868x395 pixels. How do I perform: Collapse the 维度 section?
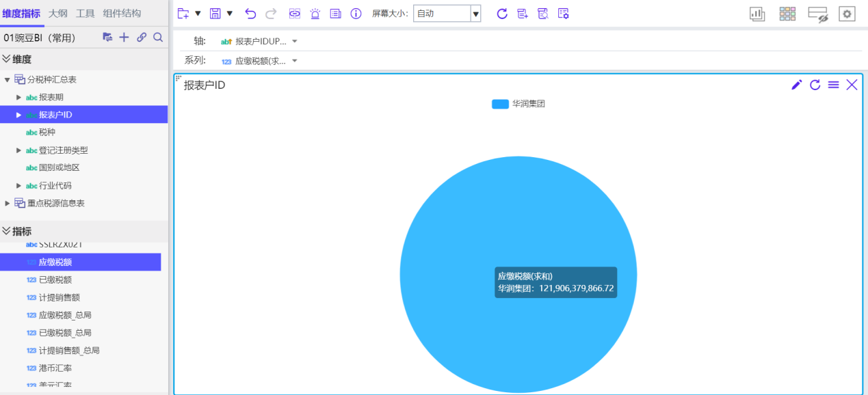6,59
